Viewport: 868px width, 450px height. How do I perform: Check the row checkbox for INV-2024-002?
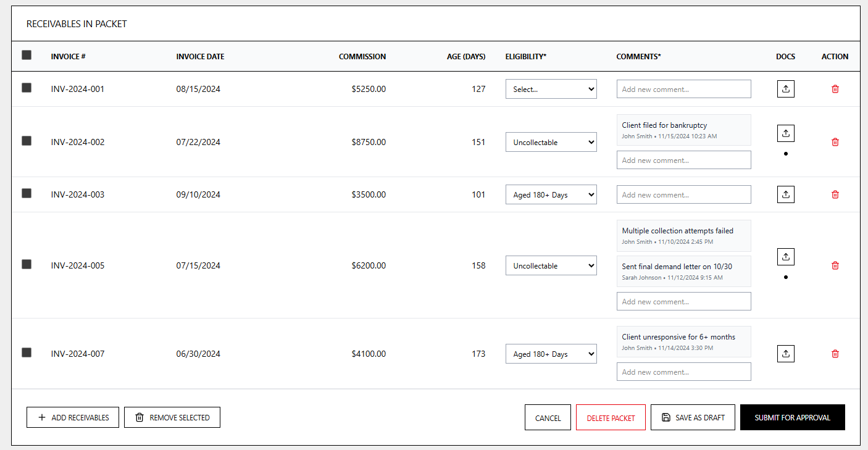(x=26, y=141)
